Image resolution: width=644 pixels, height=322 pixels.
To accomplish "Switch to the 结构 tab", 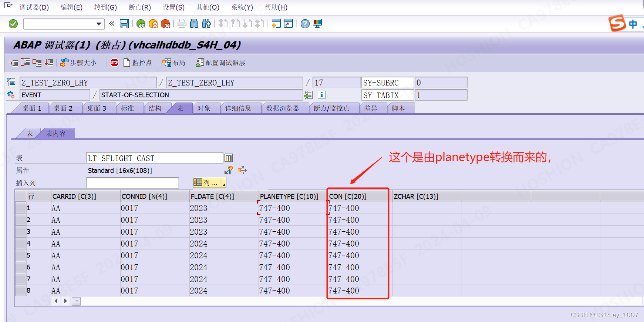I will 155,108.
